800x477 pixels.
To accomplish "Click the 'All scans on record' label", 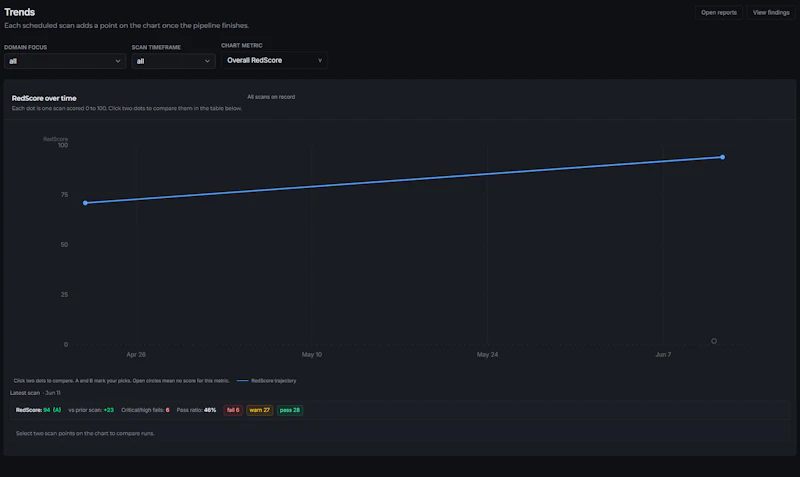I will click(x=271, y=97).
